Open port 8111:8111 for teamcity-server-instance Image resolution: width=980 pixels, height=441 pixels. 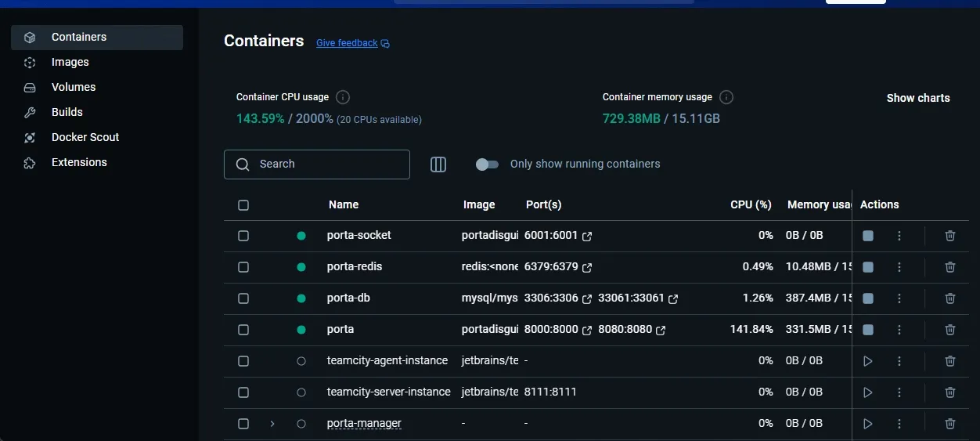click(550, 392)
